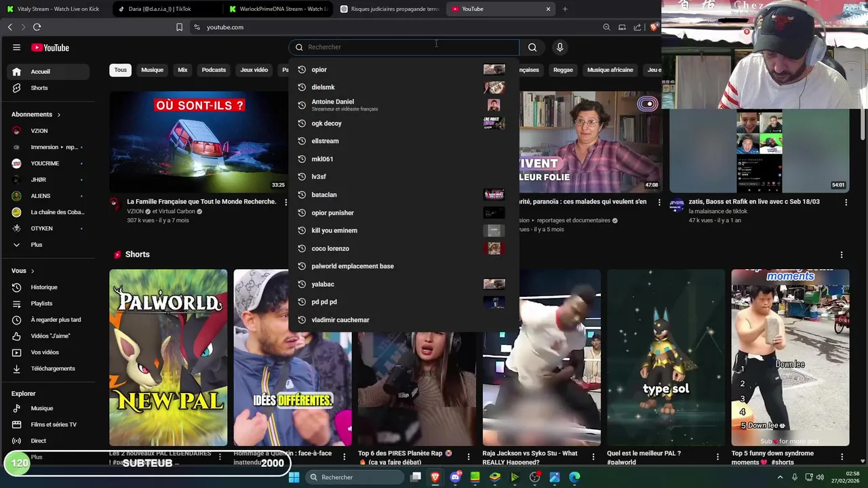Select Musique africaine filter chip
The width and height of the screenshot is (868, 488).
click(610, 70)
